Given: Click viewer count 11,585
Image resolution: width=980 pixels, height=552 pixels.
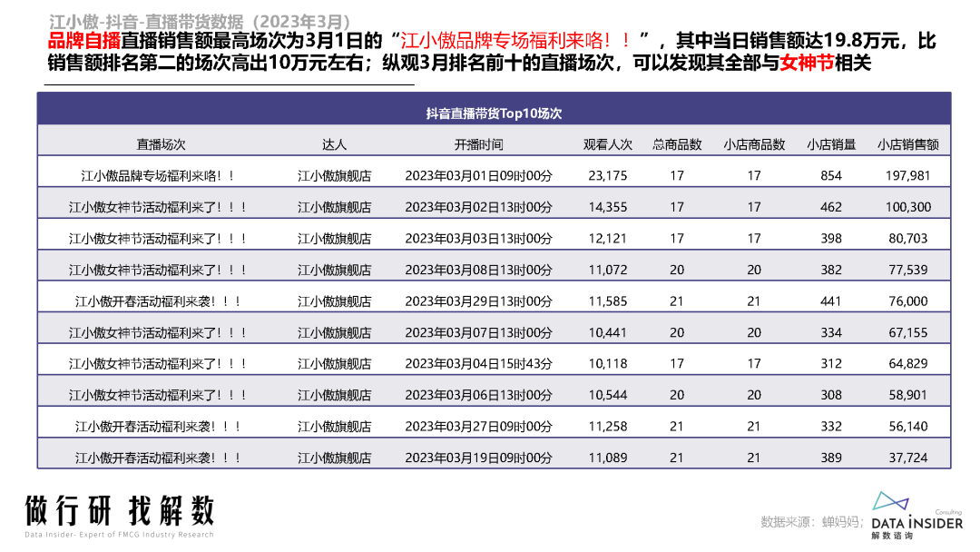Looking at the screenshot, I should (607, 301).
